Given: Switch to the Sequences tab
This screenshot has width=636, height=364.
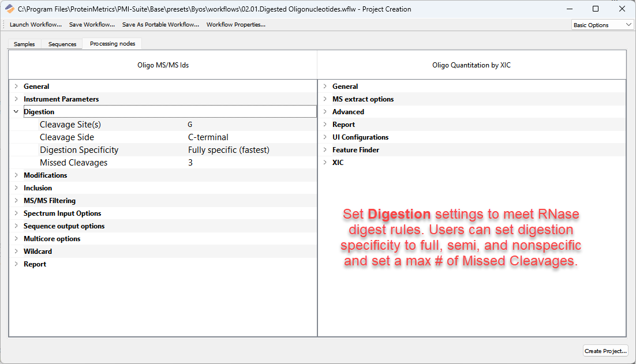Looking at the screenshot, I should click(x=62, y=44).
